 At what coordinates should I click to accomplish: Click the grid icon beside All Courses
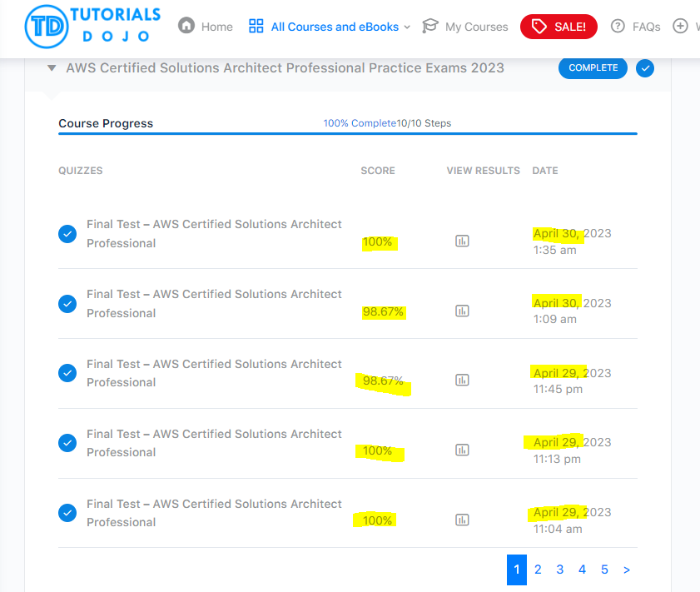coord(256,26)
